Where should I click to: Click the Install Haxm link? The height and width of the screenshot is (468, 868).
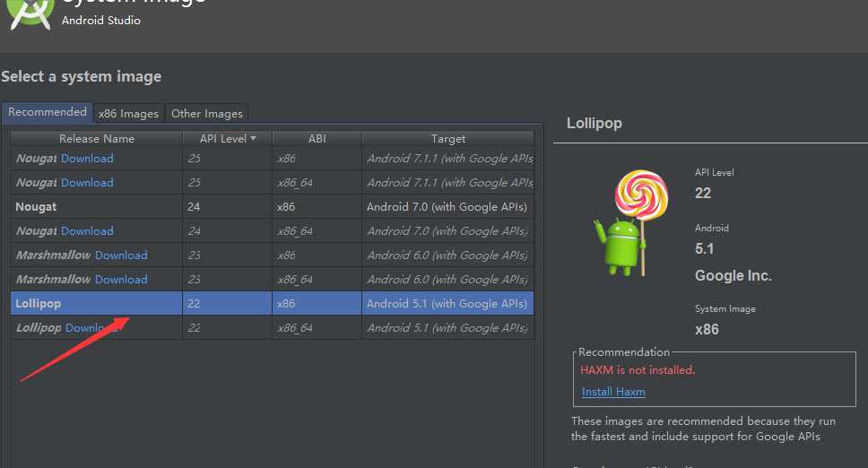(613, 392)
